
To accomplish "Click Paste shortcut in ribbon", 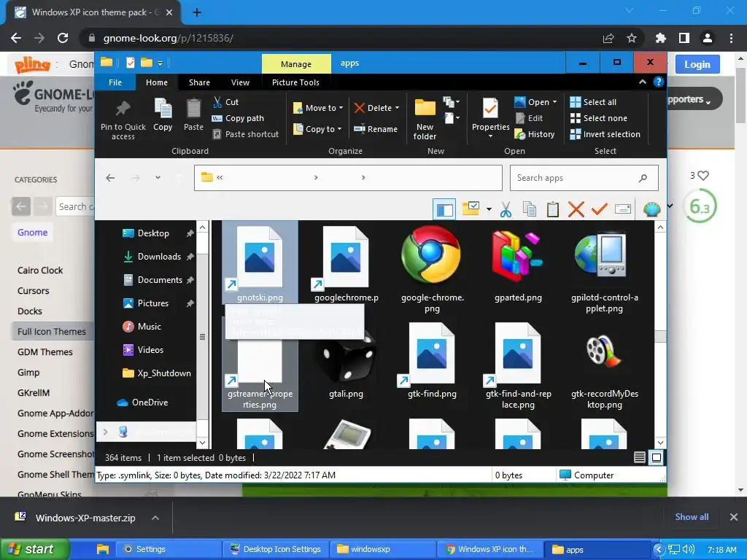I will pos(245,134).
